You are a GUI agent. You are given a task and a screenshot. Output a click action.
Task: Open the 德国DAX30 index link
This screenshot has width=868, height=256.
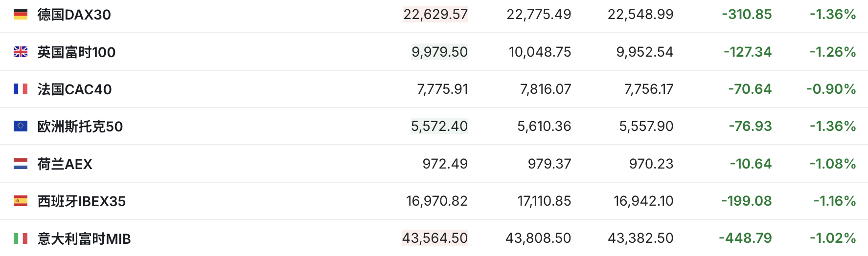tap(74, 15)
